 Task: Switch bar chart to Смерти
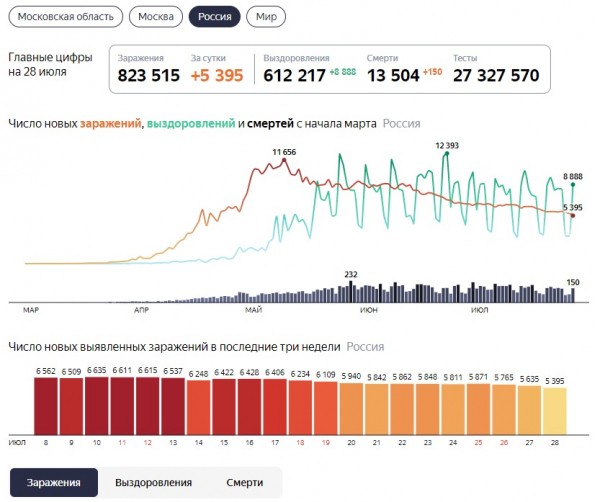click(244, 482)
